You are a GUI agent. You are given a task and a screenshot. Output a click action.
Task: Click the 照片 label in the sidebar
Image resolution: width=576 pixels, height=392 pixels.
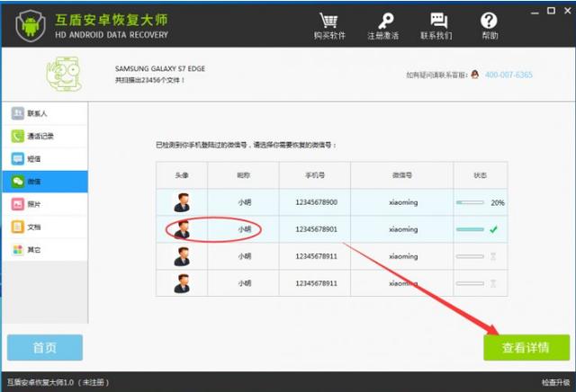[34, 204]
